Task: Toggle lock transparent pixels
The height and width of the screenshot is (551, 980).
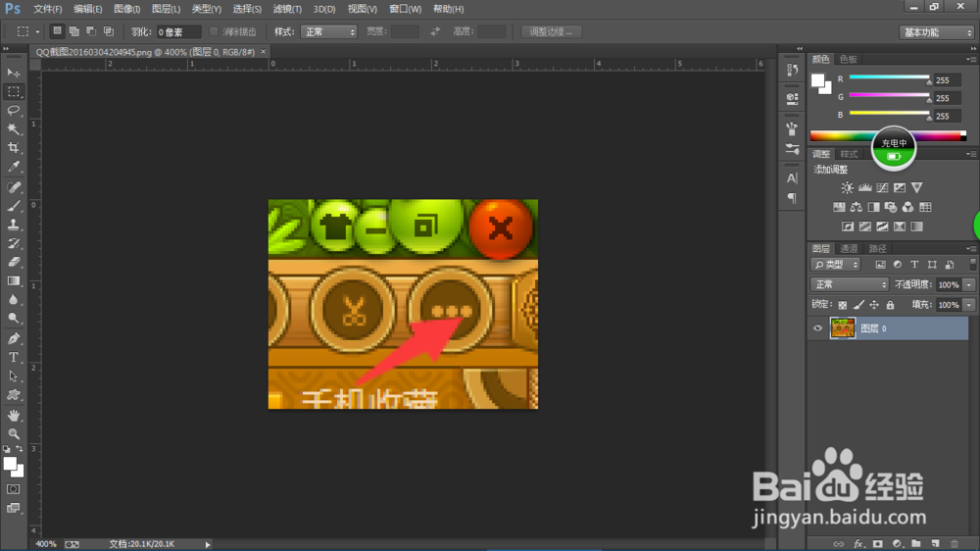Action: (x=843, y=305)
